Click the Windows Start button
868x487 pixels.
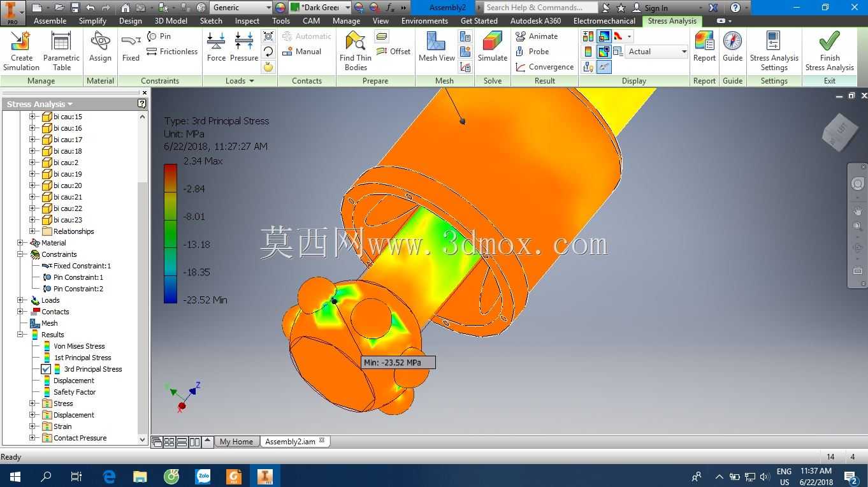coord(15,476)
